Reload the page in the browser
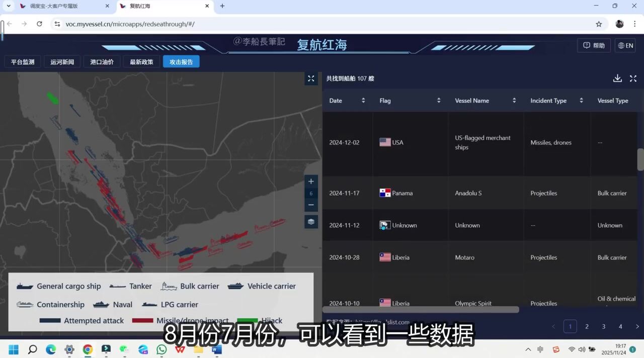The height and width of the screenshot is (358, 644). pos(39,24)
